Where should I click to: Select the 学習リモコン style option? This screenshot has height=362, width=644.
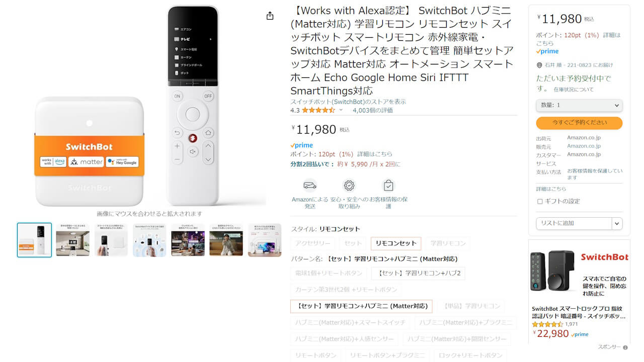click(x=448, y=243)
